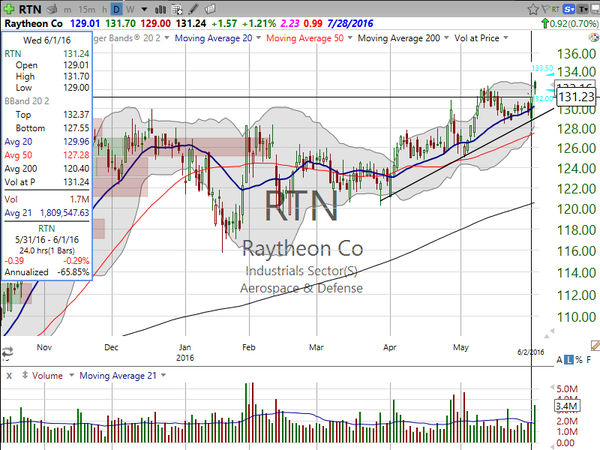Screen dimensions: 600x450
Task: Select the F scale option
Action: point(589,360)
